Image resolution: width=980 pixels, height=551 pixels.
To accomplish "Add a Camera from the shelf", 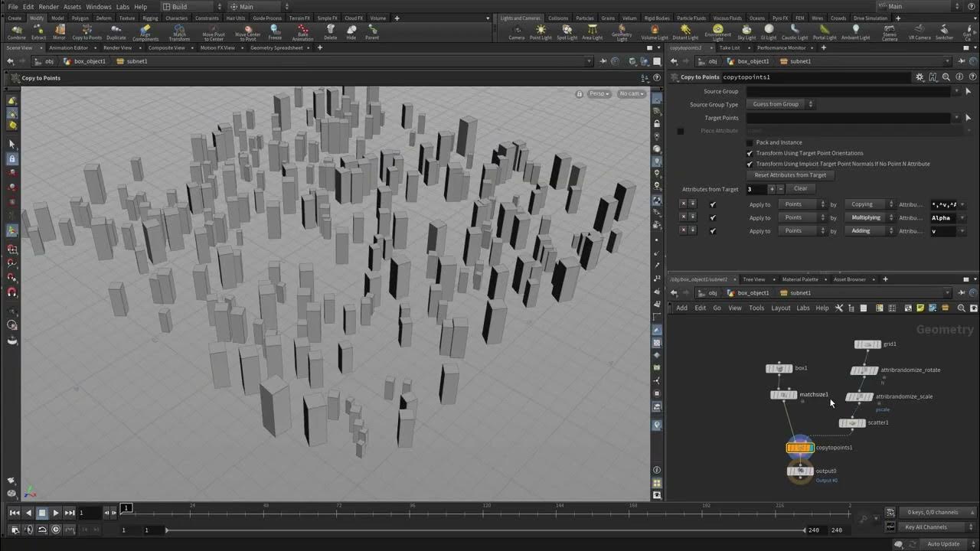I will 517,31.
